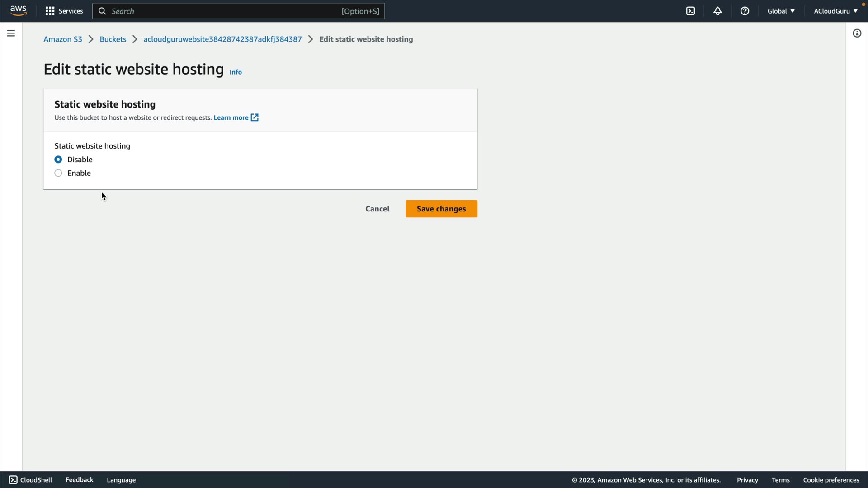Open CloudShell from top navigation bar
The height and width of the screenshot is (488, 868).
[690, 11]
